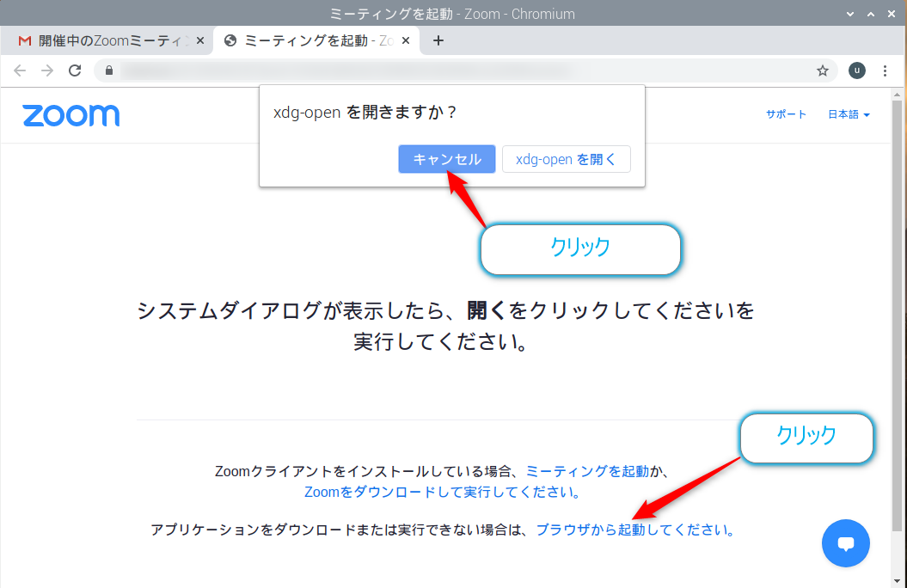Open the blue chat bubble button
The width and height of the screenshot is (907, 588).
(846, 543)
